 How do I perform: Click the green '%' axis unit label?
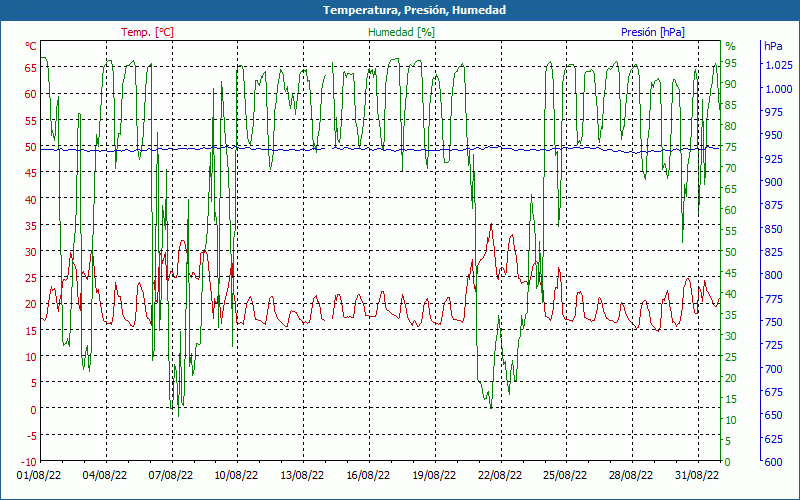(731, 46)
